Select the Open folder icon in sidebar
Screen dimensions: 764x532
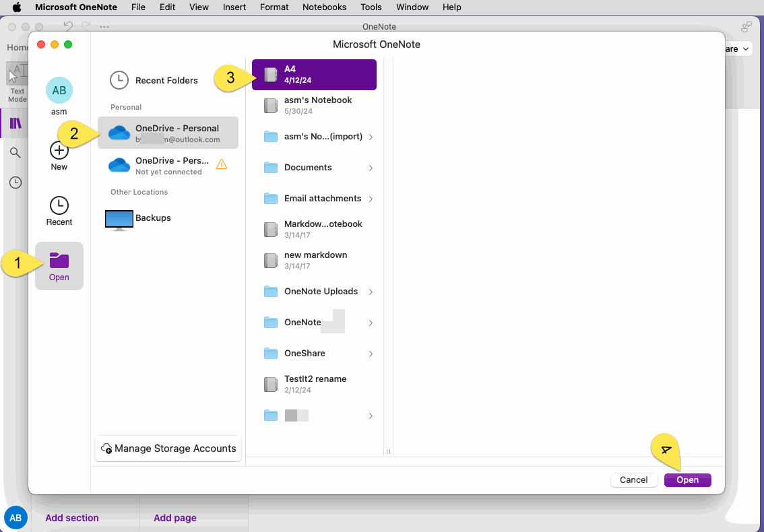(x=59, y=259)
